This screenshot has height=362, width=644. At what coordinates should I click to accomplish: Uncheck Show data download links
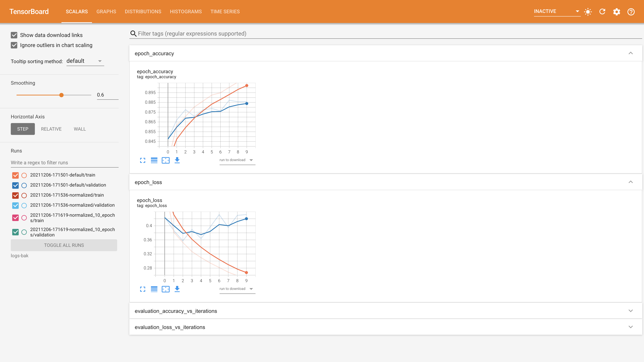pyautogui.click(x=14, y=35)
